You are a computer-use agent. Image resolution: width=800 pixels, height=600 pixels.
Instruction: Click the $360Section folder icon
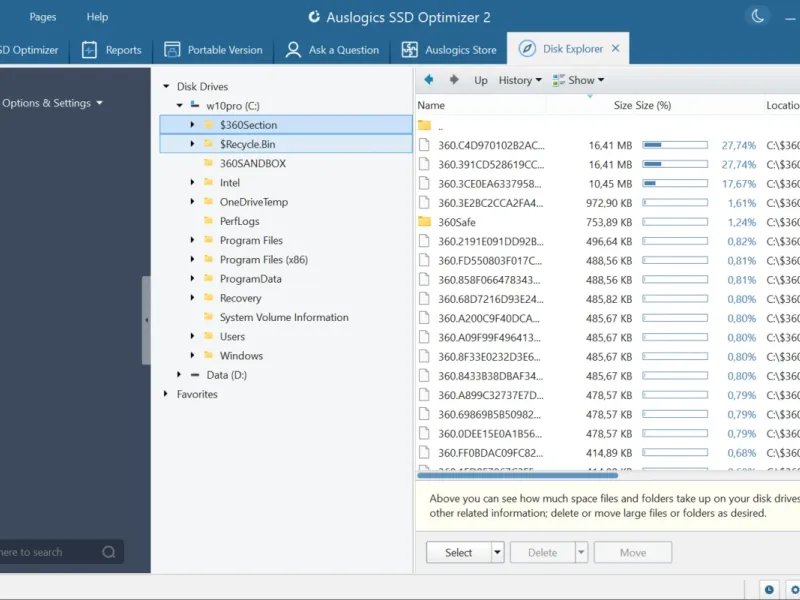coord(208,124)
